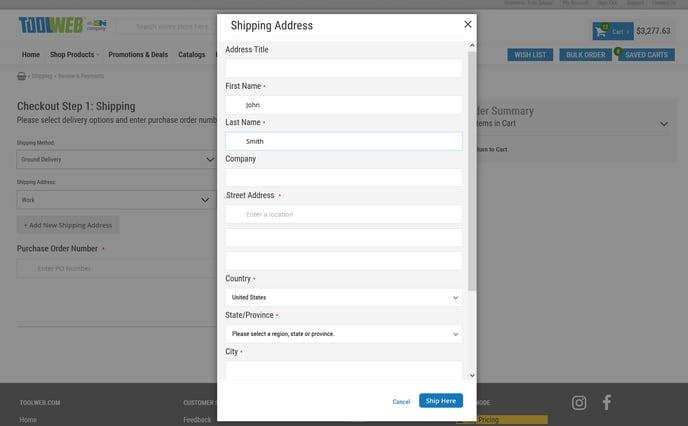688x426 pixels.
Task: Open the Shipping Method dropdown
Action: tap(116, 159)
